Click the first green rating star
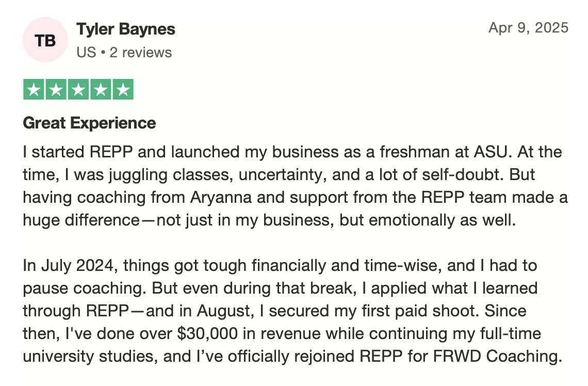This screenshot has height=386, width=588. [34, 89]
